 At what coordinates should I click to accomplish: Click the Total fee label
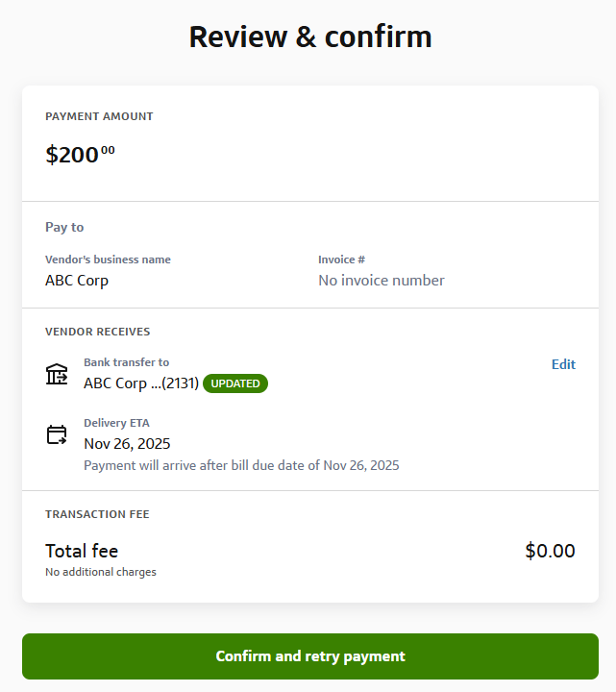tap(82, 551)
